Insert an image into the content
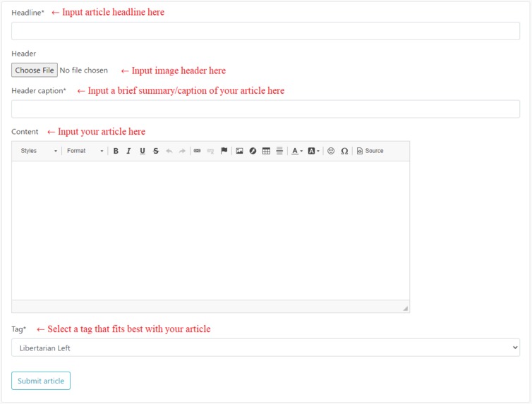The image size is (532, 404). pyautogui.click(x=239, y=151)
